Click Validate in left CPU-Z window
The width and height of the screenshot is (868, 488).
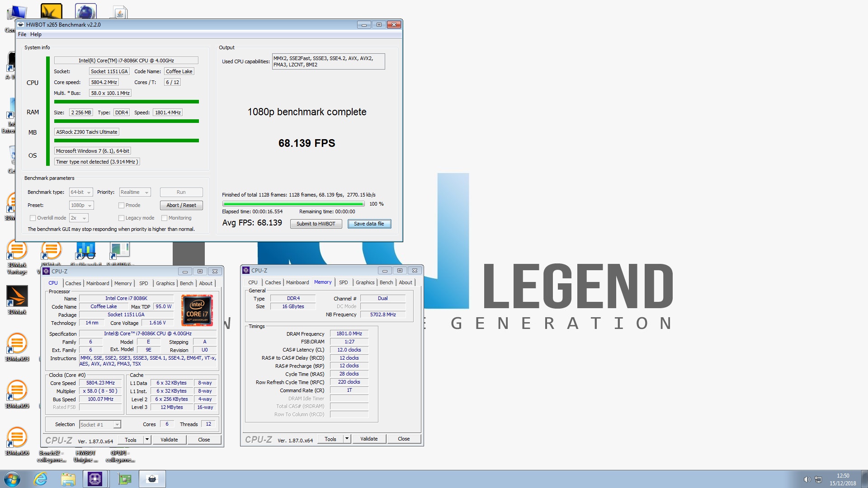tap(169, 440)
